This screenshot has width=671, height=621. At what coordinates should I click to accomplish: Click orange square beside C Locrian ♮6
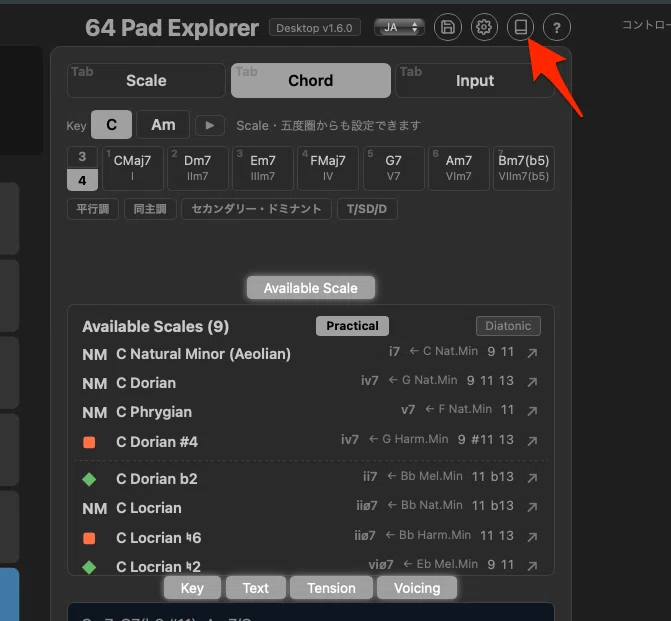click(89, 538)
